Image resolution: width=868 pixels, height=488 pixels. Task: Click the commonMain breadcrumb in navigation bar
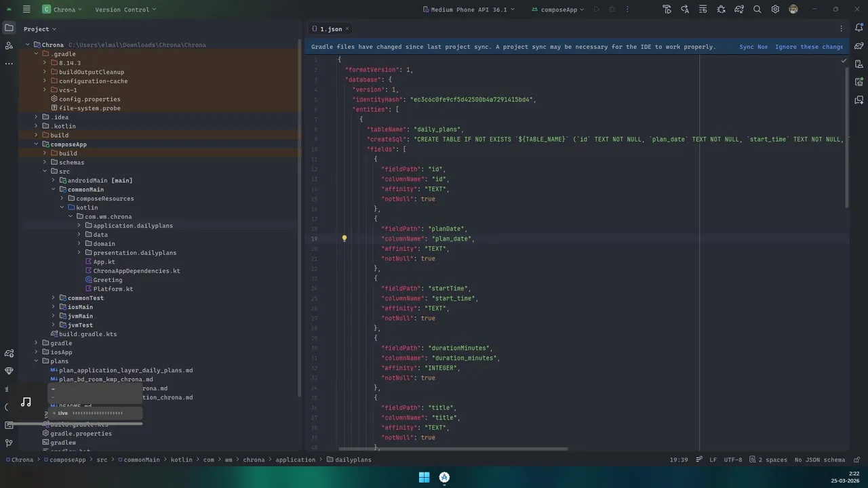tap(139, 460)
